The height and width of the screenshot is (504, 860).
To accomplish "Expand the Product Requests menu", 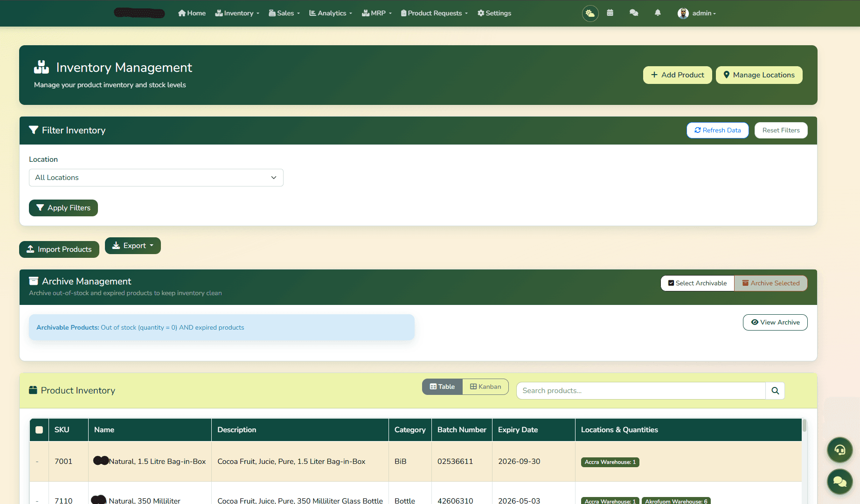I will click(x=434, y=13).
